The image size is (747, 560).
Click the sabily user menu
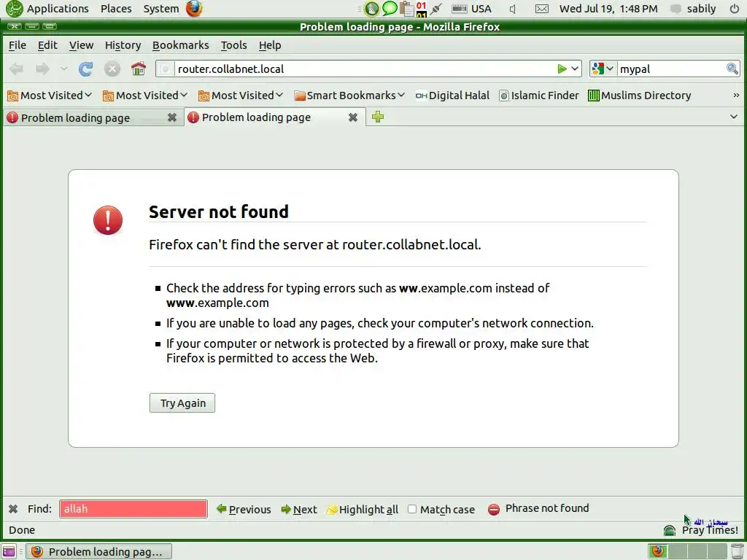(693, 9)
